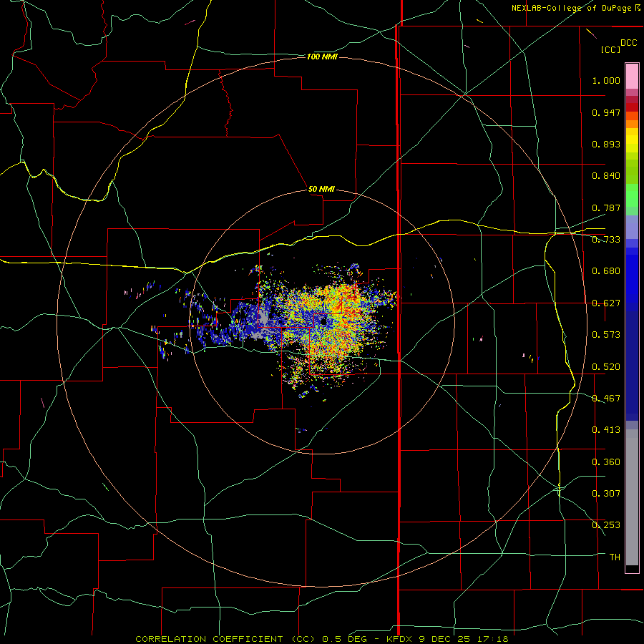Select the 0.573 legend value
The height and width of the screenshot is (644, 644).
pyautogui.click(x=606, y=335)
